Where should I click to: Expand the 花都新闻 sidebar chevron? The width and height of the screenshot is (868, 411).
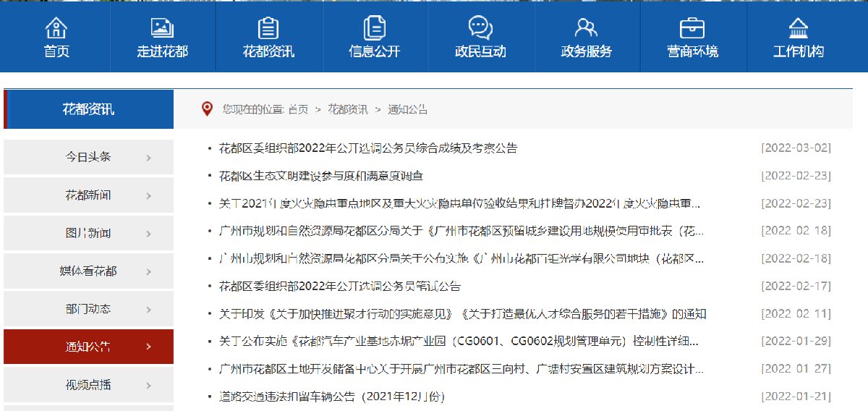(148, 196)
